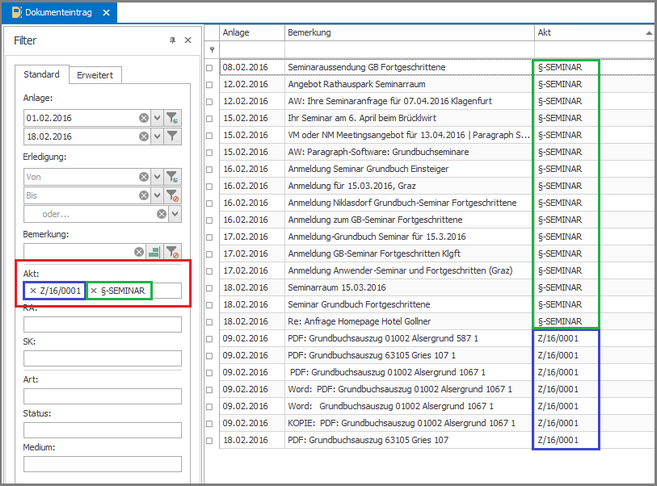Expand the 'oder...' Erledigung dropdown

pos(175,214)
